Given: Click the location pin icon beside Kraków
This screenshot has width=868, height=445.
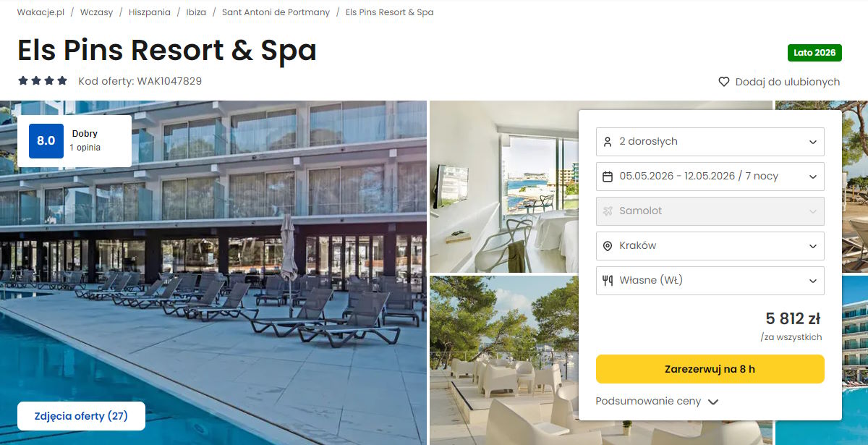Looking at the screenshot, I should point(608,246).
